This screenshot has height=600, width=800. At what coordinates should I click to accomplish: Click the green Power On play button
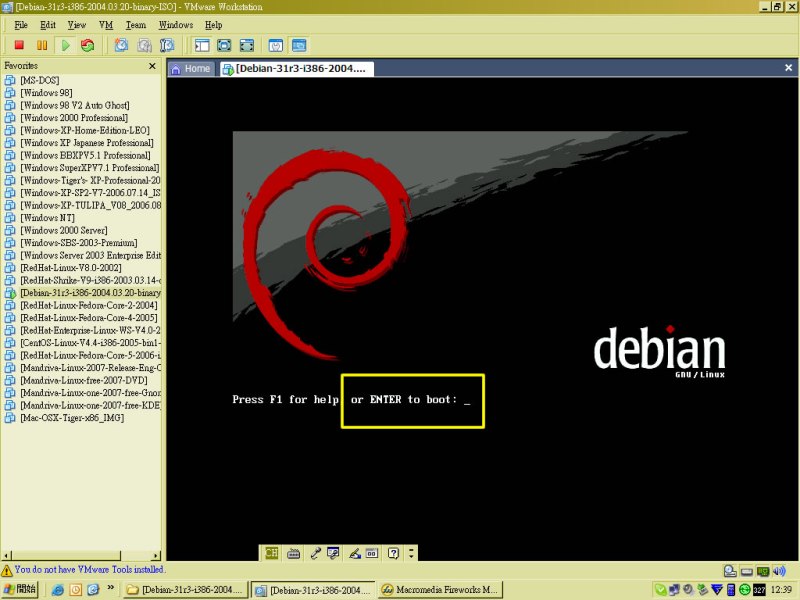pyautogui.click(x=65, y=45)
